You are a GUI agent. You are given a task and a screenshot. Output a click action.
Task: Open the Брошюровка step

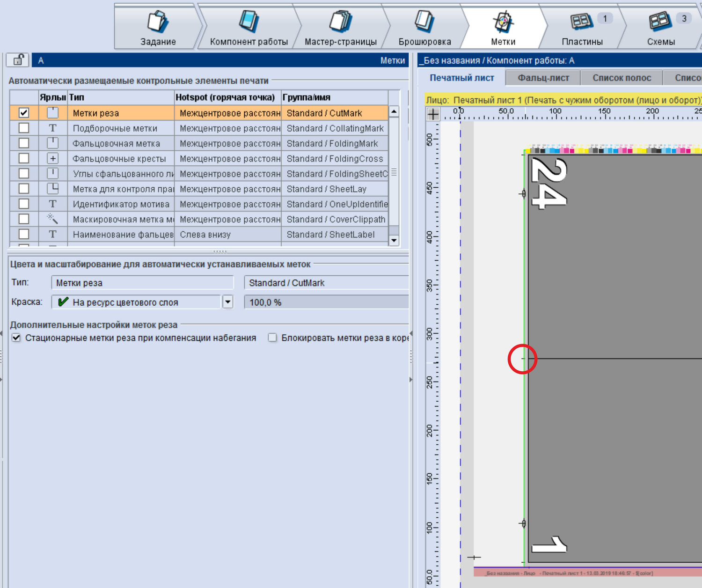point(425,27)
